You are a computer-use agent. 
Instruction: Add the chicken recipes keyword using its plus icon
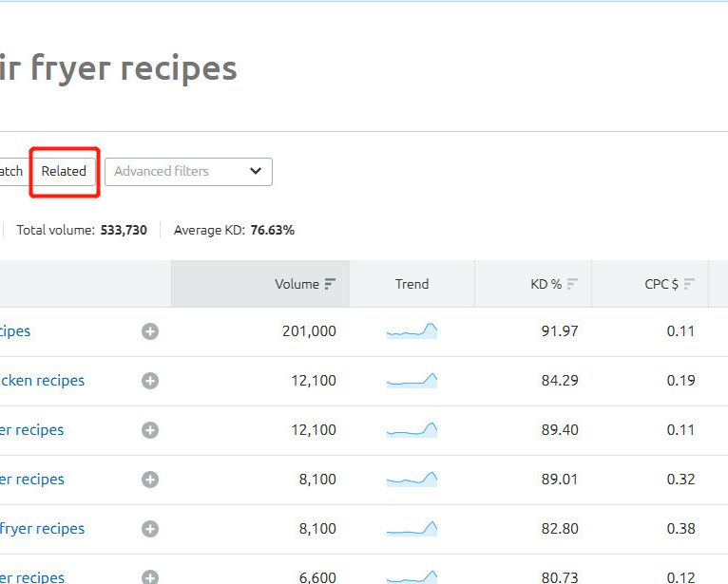pos(150,381)
